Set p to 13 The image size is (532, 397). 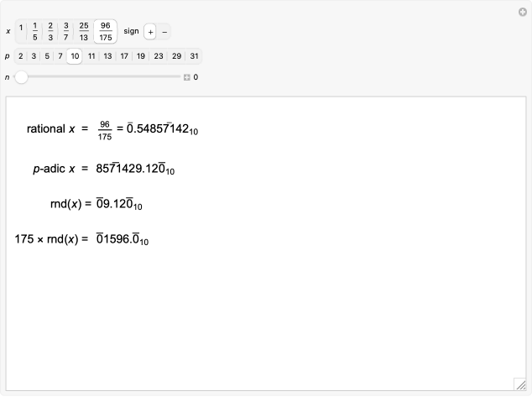pyautogui.click(x=107, y=56)
